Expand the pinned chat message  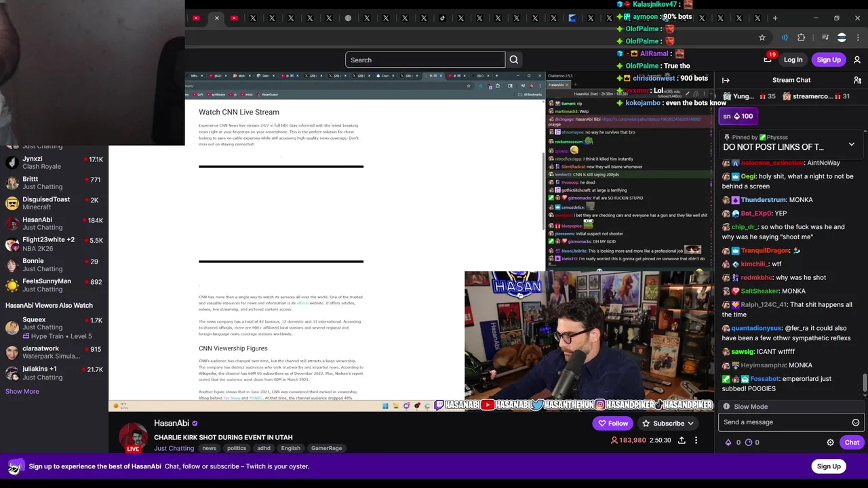point(852,144)
